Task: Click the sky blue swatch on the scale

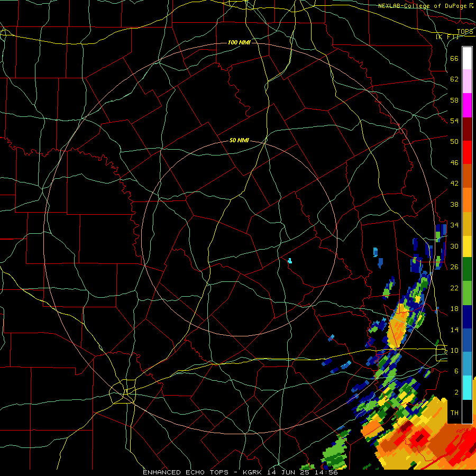Action: click(x=467, y=364)
